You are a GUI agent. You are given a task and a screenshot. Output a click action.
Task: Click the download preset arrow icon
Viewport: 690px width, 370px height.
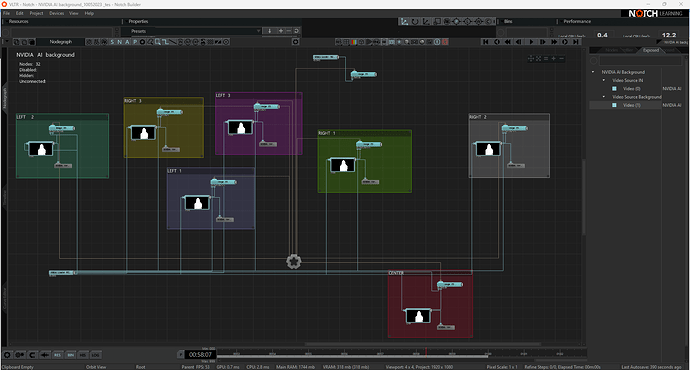269,31
